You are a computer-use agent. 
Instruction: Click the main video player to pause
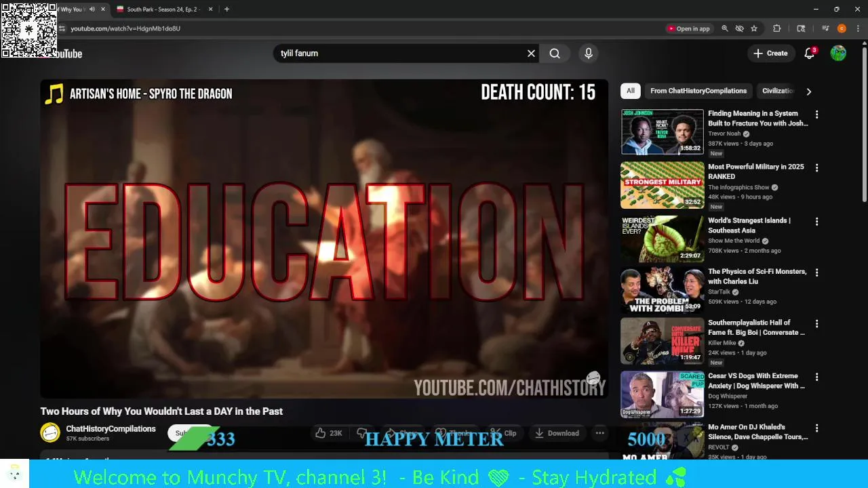tap(324, 239)
